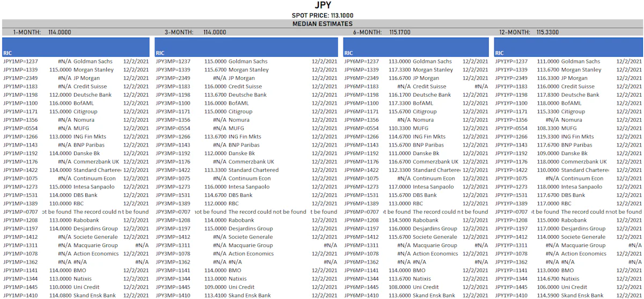Viewport: 644px width, 299px height.
Task: Select Uni Credit in 3-month table
Action: point(242,287)
